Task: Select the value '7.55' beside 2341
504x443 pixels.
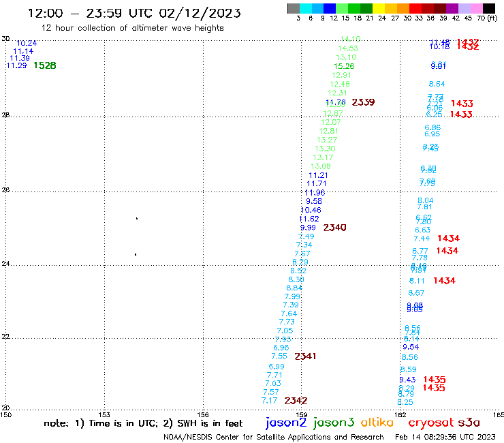Action: (279, 356)
